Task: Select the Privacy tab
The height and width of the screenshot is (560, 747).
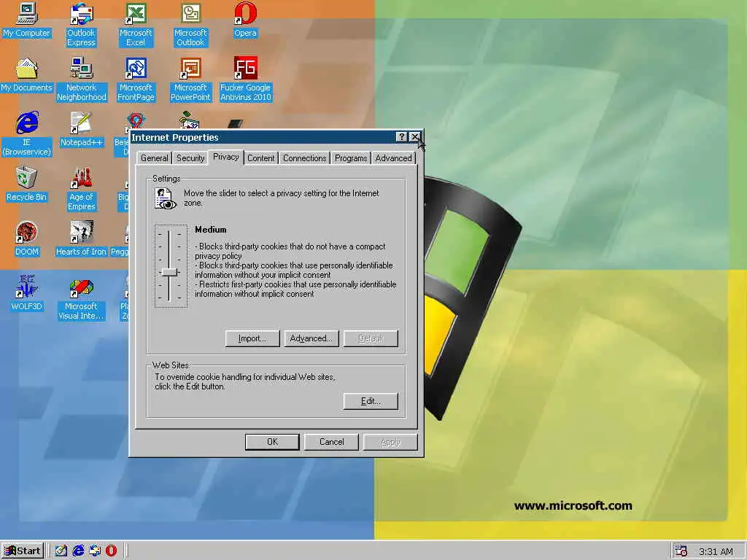Action: tap(226, 157)
